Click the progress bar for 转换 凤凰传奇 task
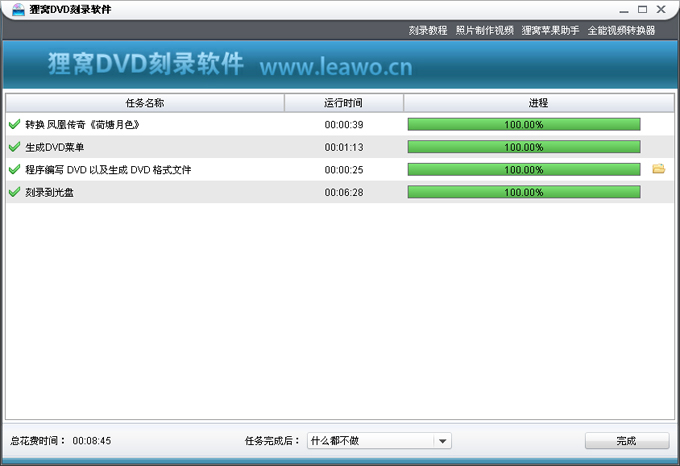 (x=524, y=124)
